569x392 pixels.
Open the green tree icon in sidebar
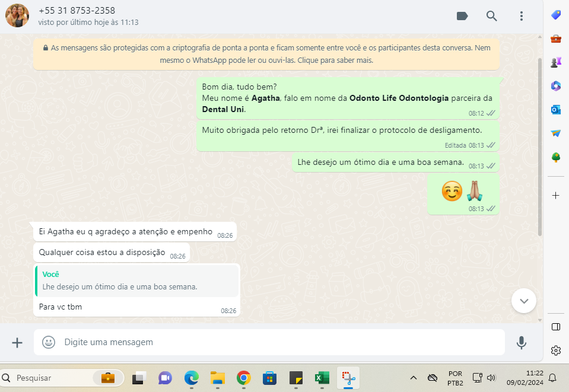(x=555, y=157)
